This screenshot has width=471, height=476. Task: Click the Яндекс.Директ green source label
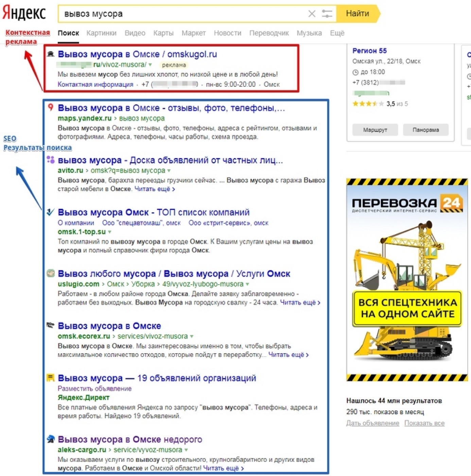pyautogui.click(x=84, y=397)
